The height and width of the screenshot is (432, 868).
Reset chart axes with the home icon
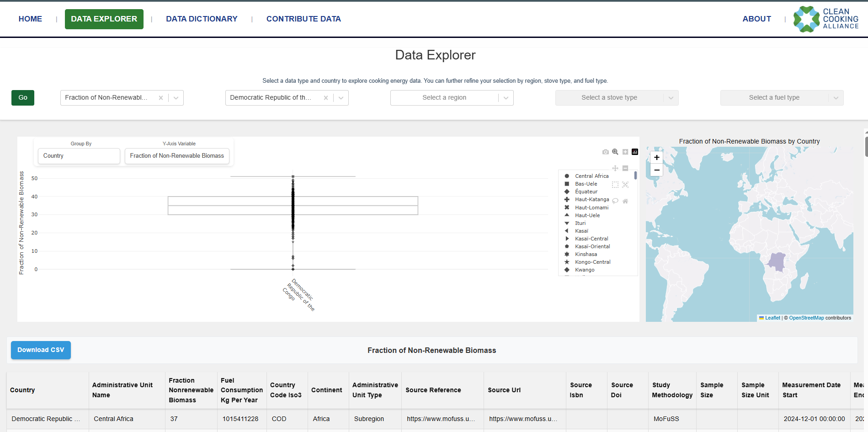click(625, 201)
